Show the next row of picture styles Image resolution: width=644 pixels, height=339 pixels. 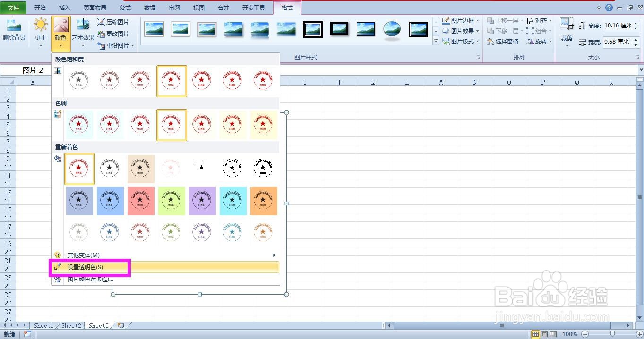point(436,31)
